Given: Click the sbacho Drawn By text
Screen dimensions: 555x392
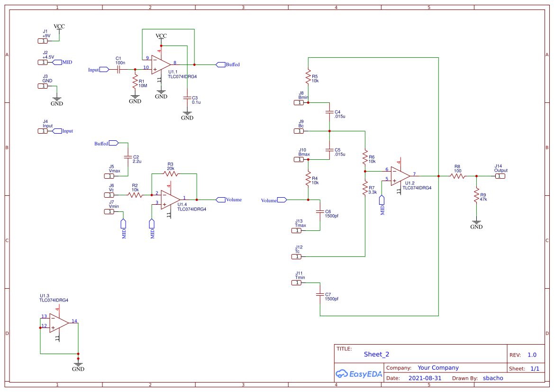Looking at the screenshot, I should pos(493,378).
